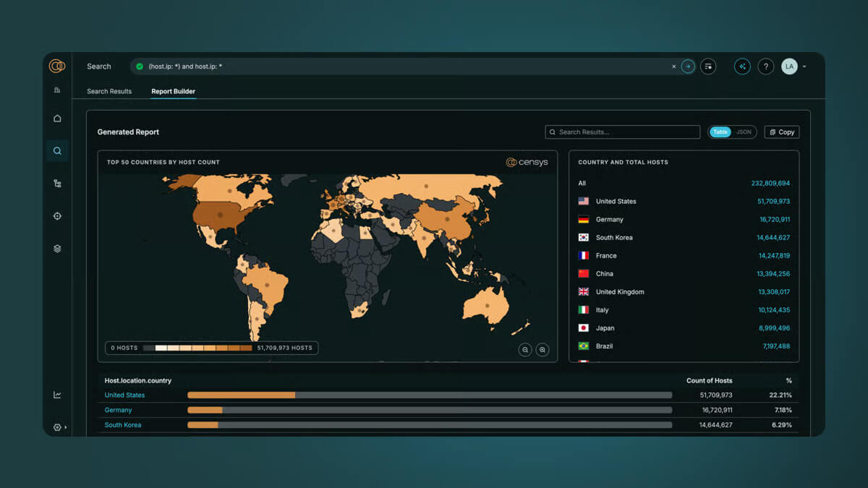
Task: Open the datasets/layers sidebar icon
Action: tap(57, 248)
